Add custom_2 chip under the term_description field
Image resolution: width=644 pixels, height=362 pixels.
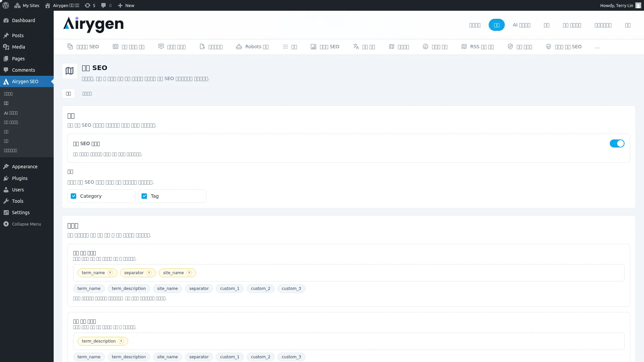point(260,357)
